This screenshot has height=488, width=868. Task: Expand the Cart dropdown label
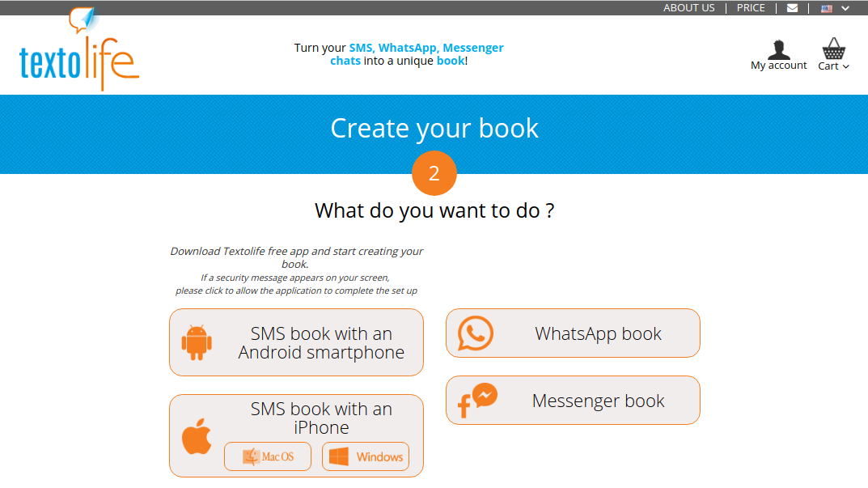[x=833, y=66]
